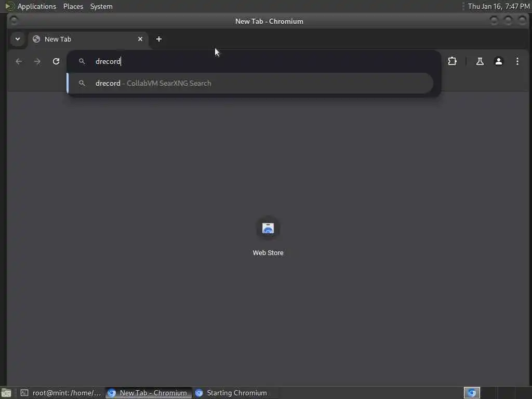Viewport: 532px width, 399px height.
Task: Go back using the back arrow
Action: pos(19,61)
